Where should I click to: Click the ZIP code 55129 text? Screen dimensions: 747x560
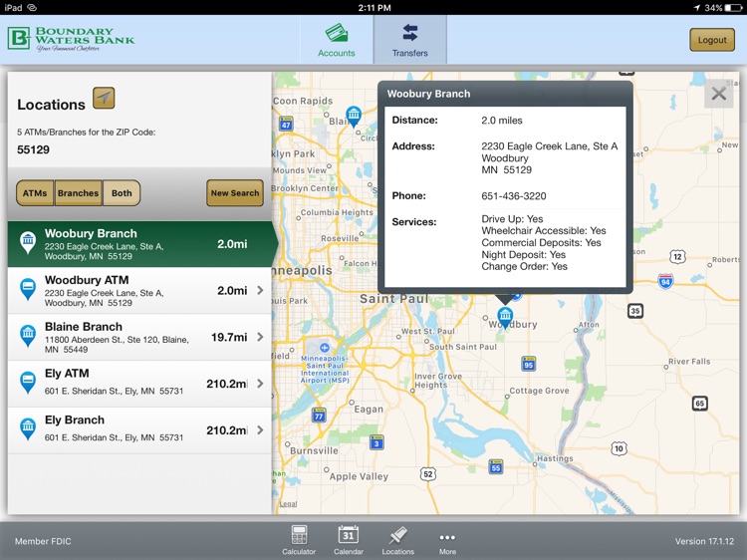33,149
